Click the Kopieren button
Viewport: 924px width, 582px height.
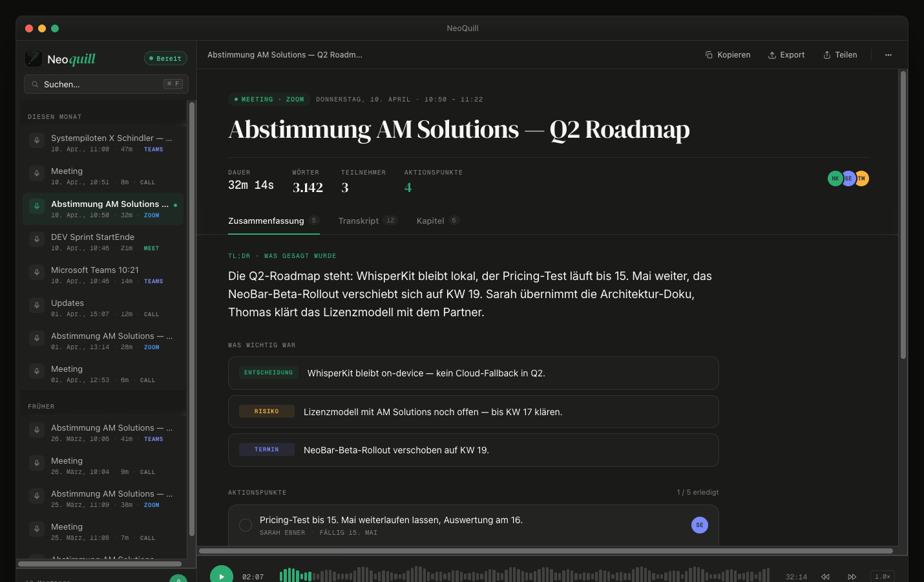(x=728, y=55)
